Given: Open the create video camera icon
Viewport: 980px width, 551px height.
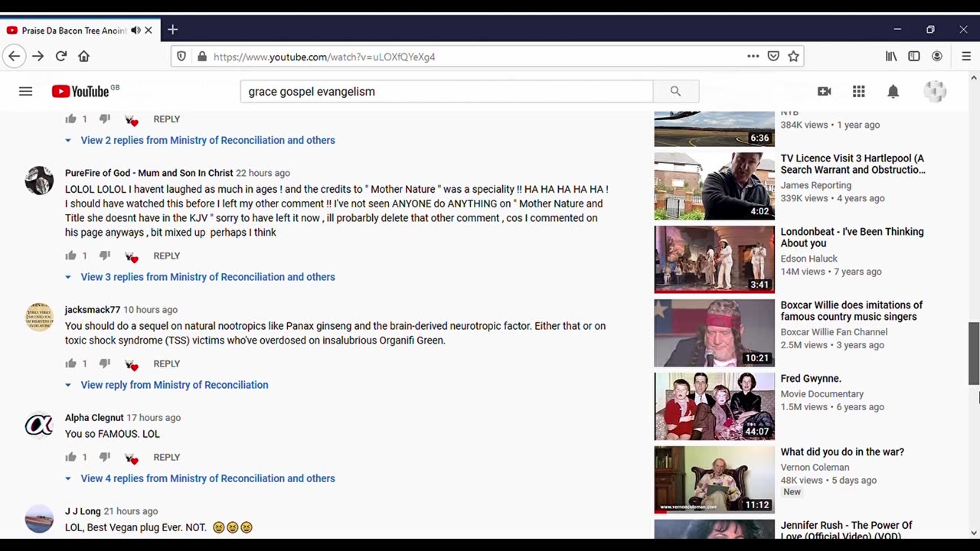Looking at the screenshot, I should click(x=825, y=91).
